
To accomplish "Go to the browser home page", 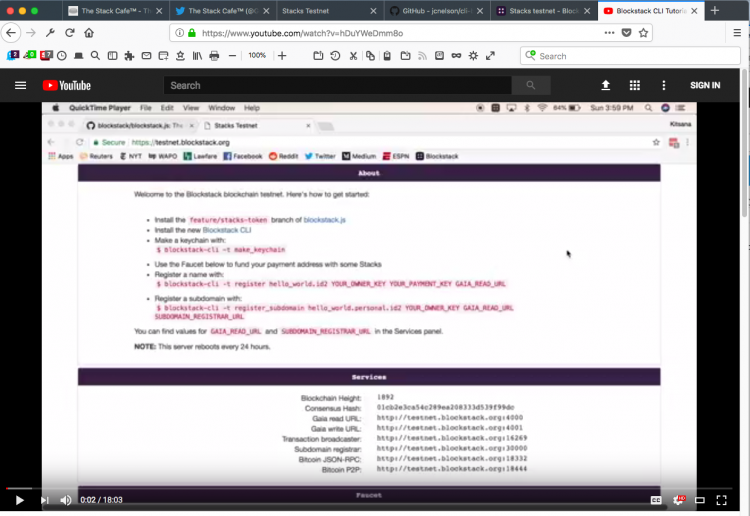I will (x=89, y=33).
